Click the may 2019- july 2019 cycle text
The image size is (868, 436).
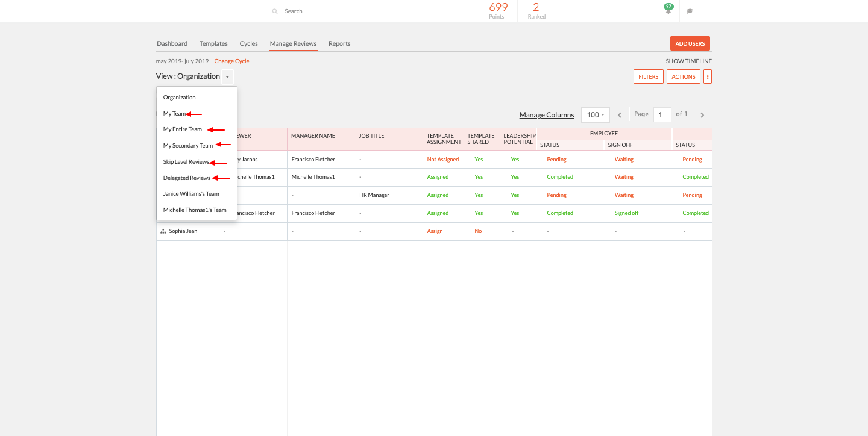(x=182, y=61)
